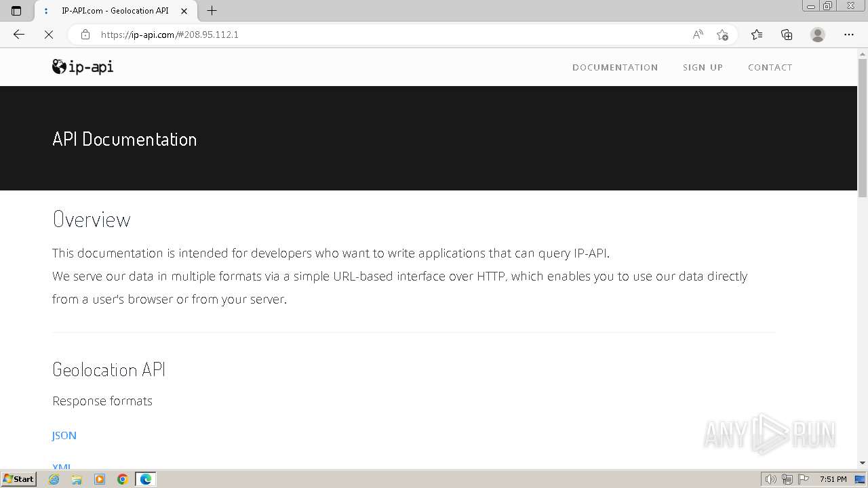The height and width of the screenshot is (488, 868).
Task: Open the browser profile avatar
Action: (818, 35)
